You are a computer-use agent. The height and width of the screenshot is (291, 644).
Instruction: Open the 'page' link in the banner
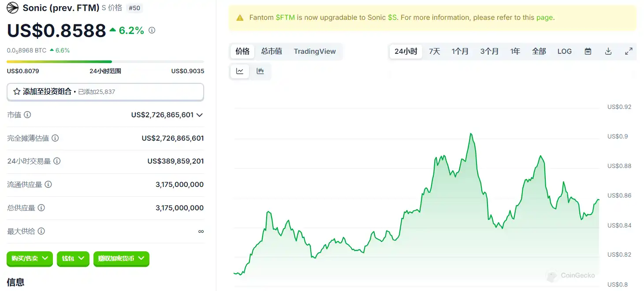coord(544,18)
